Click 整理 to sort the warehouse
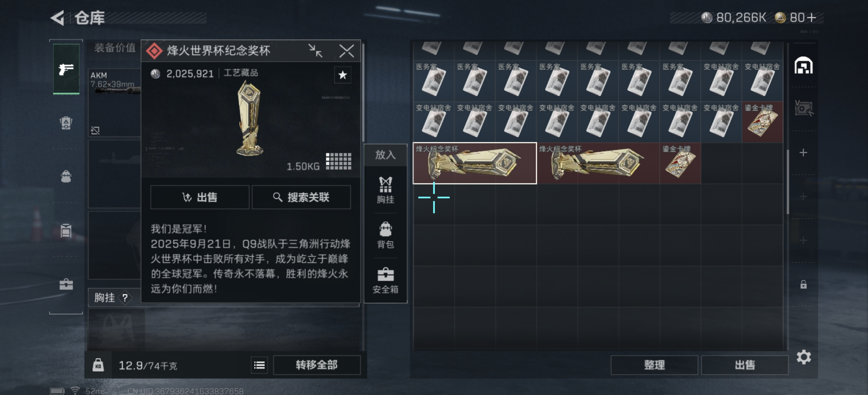The width and height of the screenshot is (868, 395). coord(654,365)
